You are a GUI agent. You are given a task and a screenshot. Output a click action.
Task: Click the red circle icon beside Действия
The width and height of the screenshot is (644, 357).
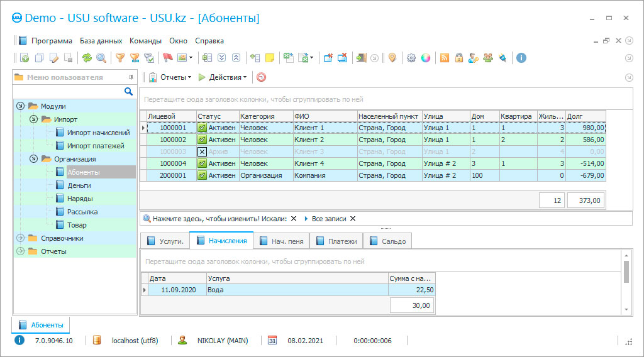pos(261,77)
